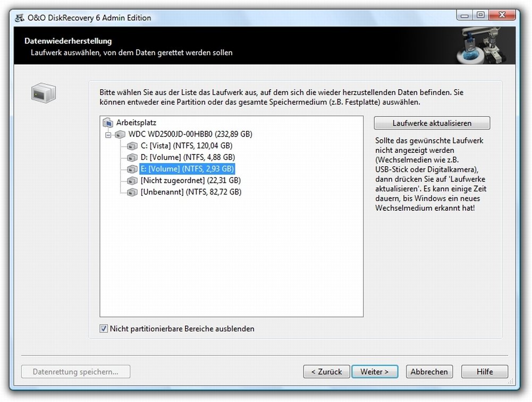Continue with the Weiter > button
This screenshot has height=402, width=532.
(x=375, y=372)
